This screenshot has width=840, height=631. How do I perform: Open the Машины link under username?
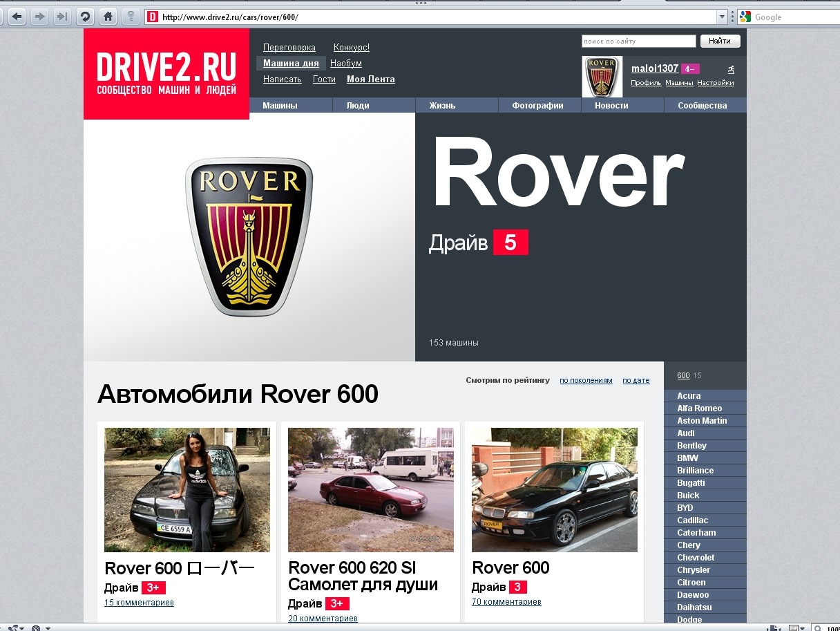[x=679, y=83]
